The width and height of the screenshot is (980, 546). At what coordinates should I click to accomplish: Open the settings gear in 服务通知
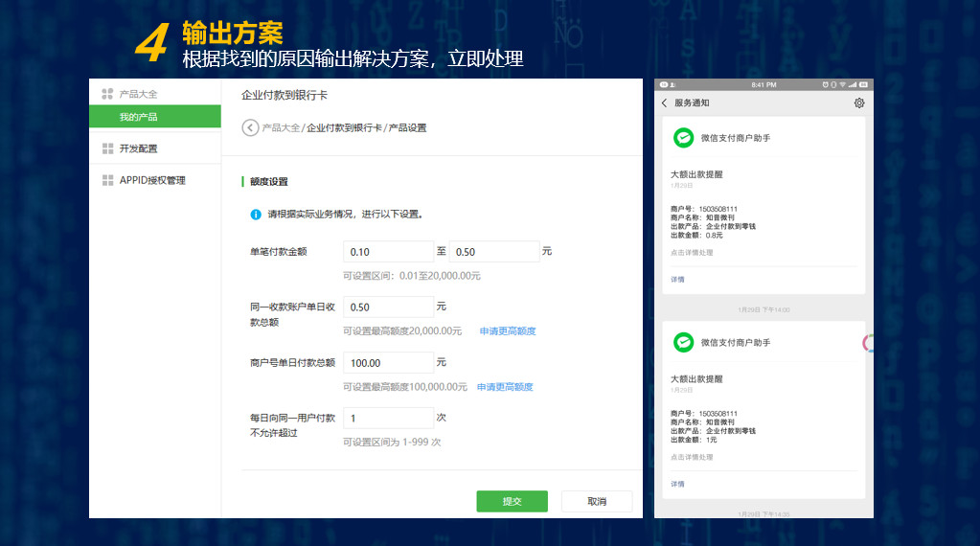pyautogui.click(x=859, y=103)
